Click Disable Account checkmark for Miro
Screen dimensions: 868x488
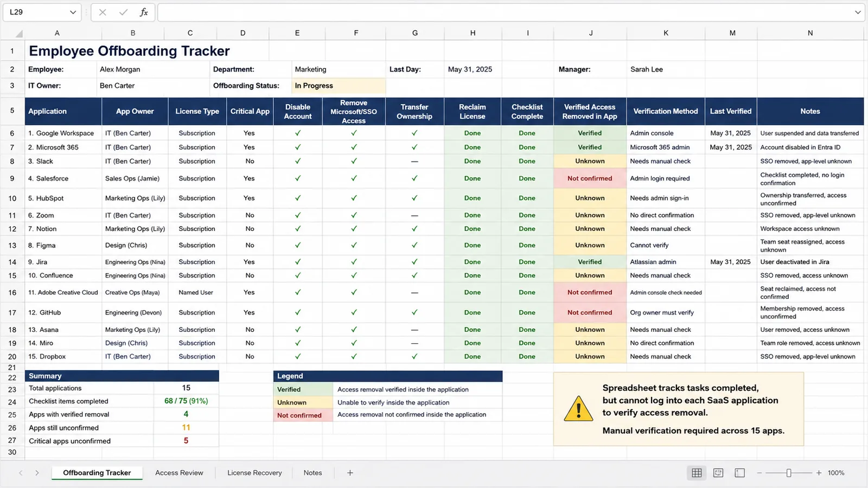click(x=298, y=343)
